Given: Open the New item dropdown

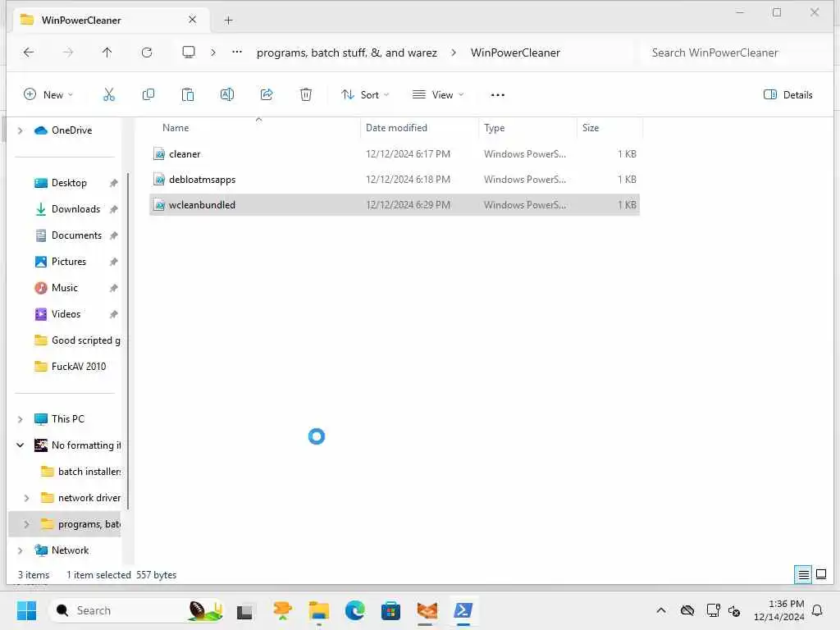Looking at the screenshot, I should click(48, 95).
